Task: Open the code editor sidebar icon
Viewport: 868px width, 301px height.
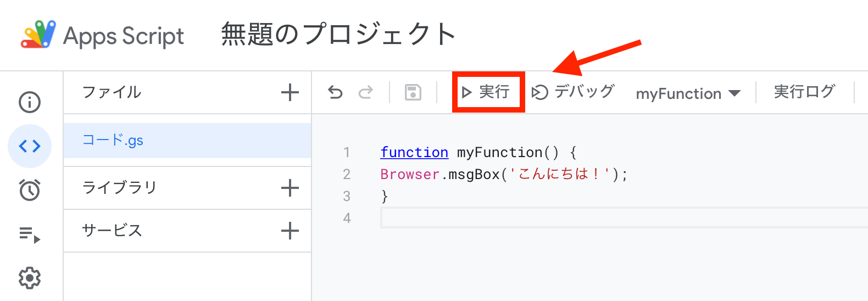Action: point(30,146)
